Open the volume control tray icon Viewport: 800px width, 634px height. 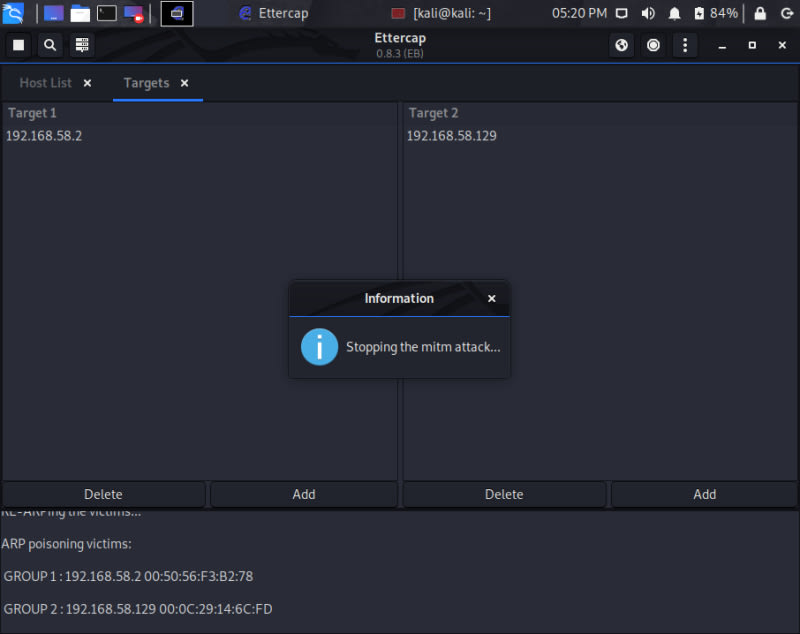click(648, 13)
